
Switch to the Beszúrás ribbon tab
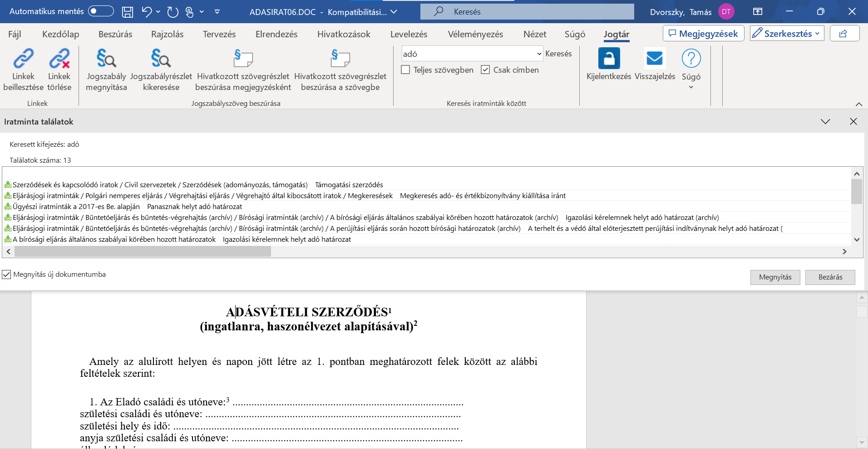115,35
